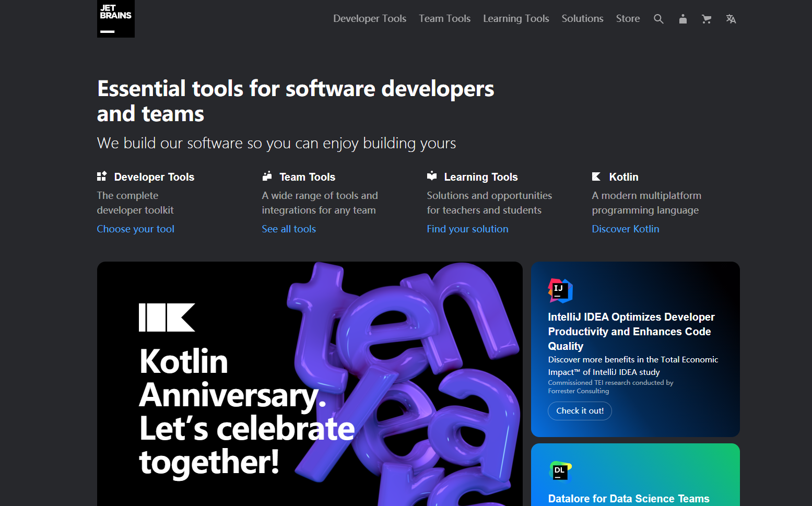Open the language selector icon
812x506 pixels.
(731, 19)
